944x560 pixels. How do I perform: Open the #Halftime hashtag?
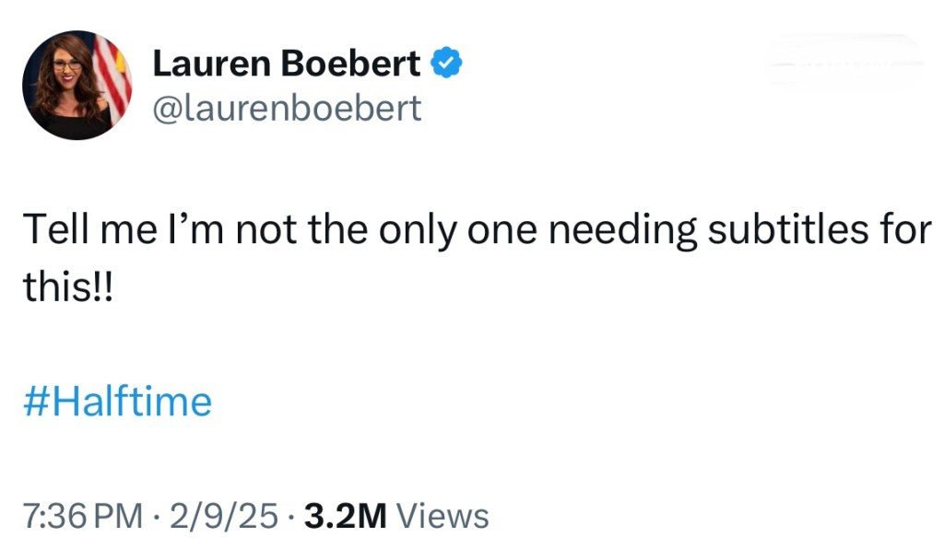(x=117, y=402)
